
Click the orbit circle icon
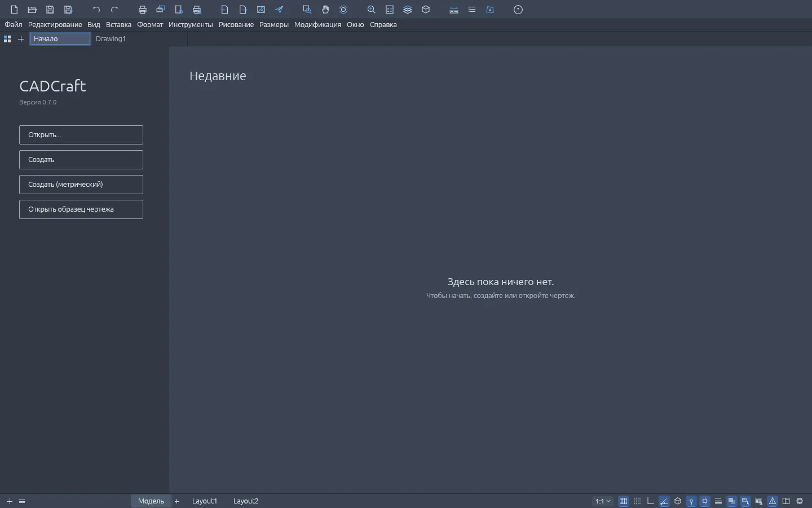pyautogui.click(x=343, y=10)
